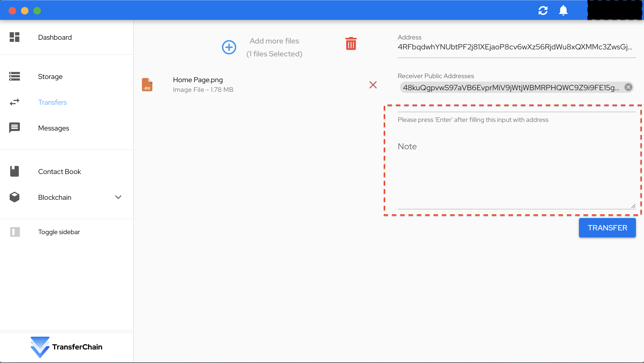This screenshot has height=363, width=644.
Task: Open the Blockchain menu item
Action: (55, 197)
